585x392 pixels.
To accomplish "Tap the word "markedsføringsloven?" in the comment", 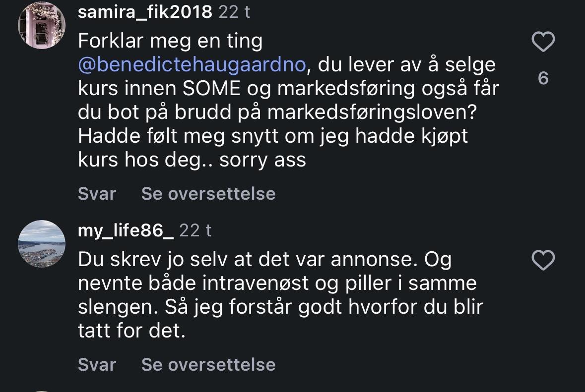I will [372, 112].
